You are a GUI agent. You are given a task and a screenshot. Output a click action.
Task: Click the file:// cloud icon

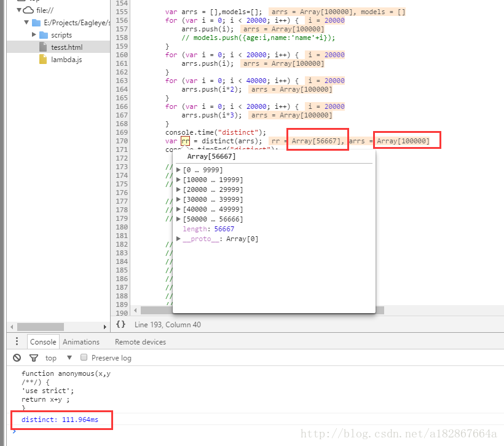[28, 10]
